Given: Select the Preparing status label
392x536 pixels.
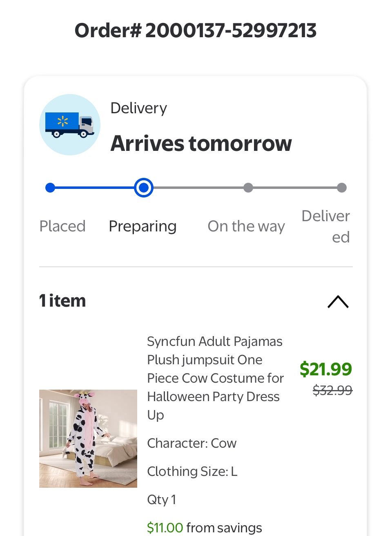Looking at the screenshot, I should pyautogui.click(x=143, y=226).
